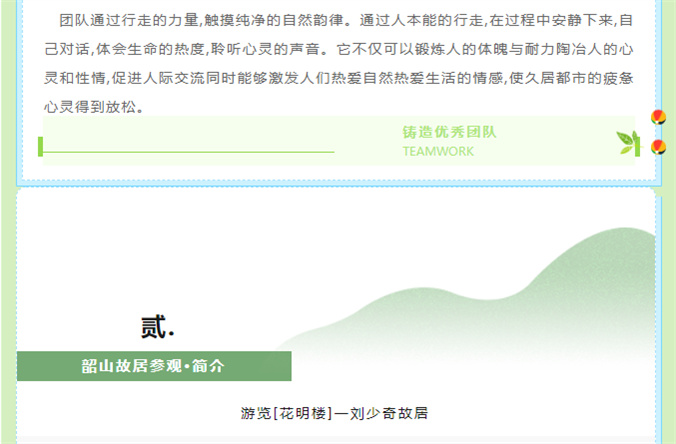Click the TEAMWORK subtitle text

[438, 152]
